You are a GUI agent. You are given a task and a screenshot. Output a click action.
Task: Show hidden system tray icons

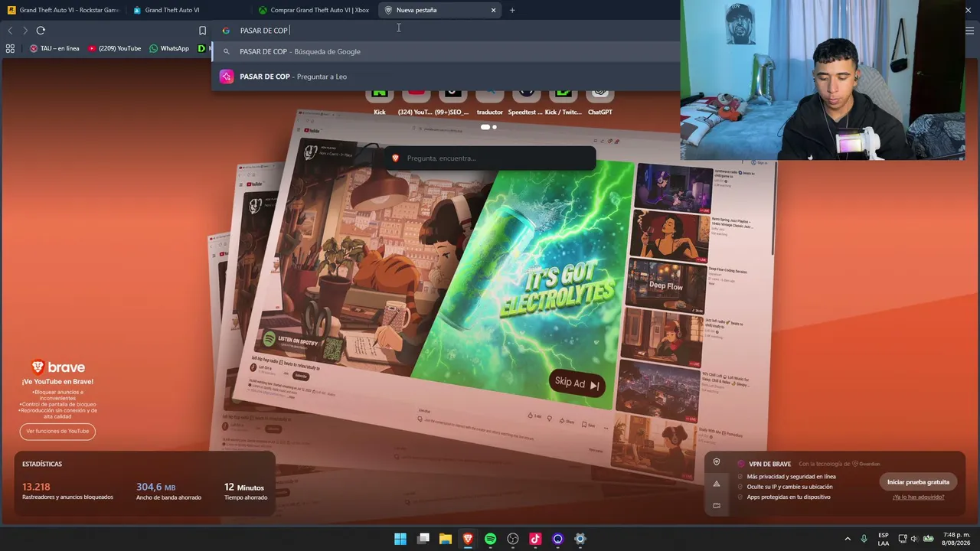(848, 539)
